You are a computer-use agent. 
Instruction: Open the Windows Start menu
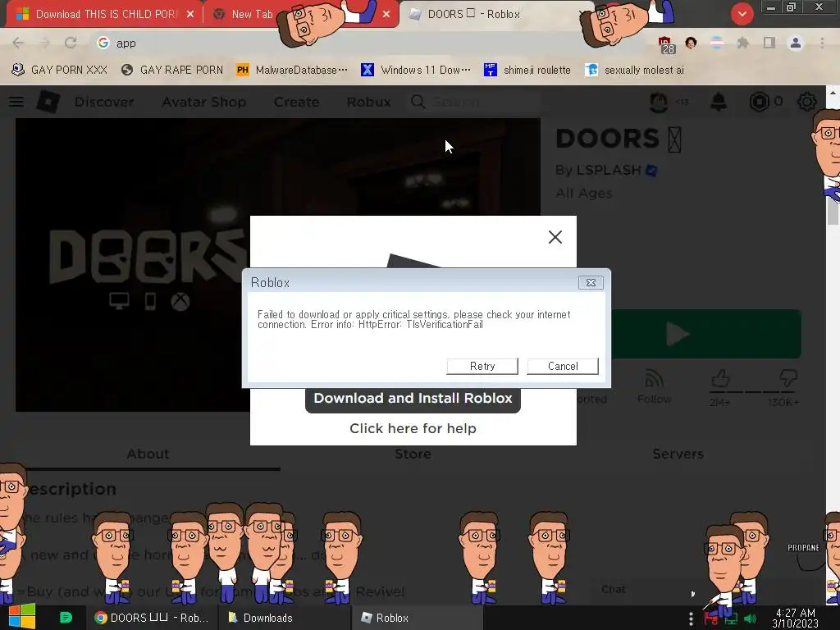pos(22,617)
